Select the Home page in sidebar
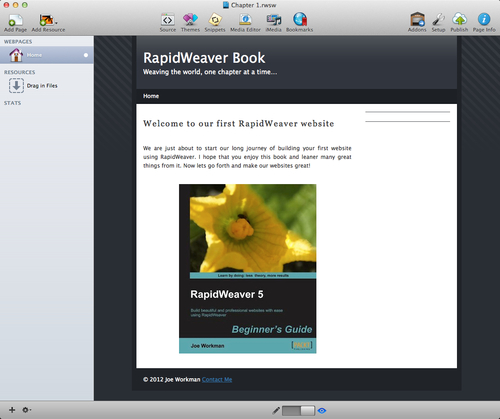 [x=47, y=55]
